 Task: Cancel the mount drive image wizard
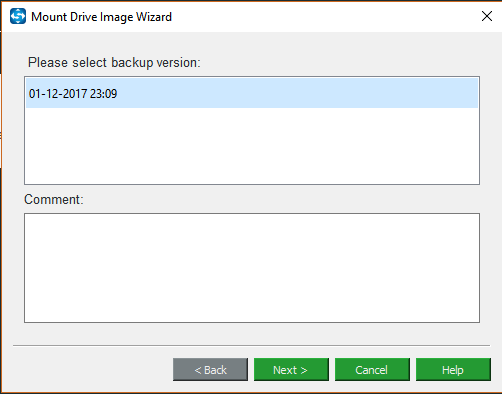tap(372, 370)
